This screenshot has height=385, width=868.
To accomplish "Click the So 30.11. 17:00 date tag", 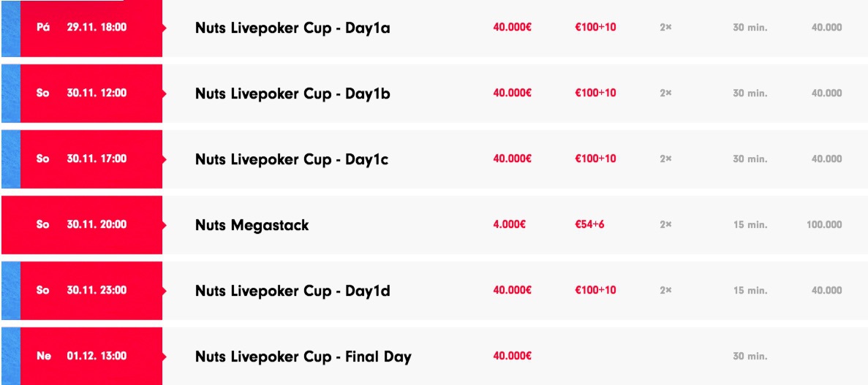I will (91, 159).
